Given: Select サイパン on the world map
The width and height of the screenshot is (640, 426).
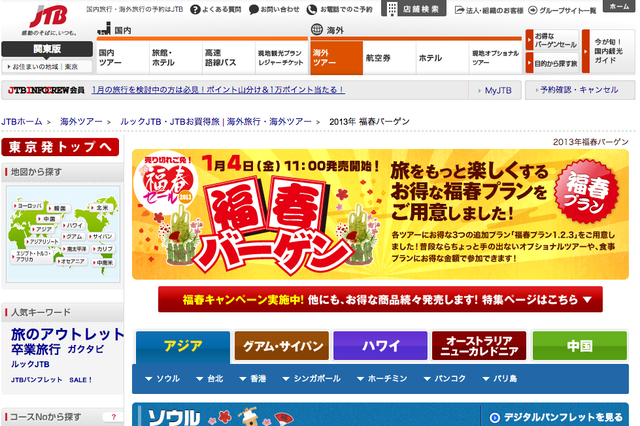Looking at the screenshot, I should 101,236.
